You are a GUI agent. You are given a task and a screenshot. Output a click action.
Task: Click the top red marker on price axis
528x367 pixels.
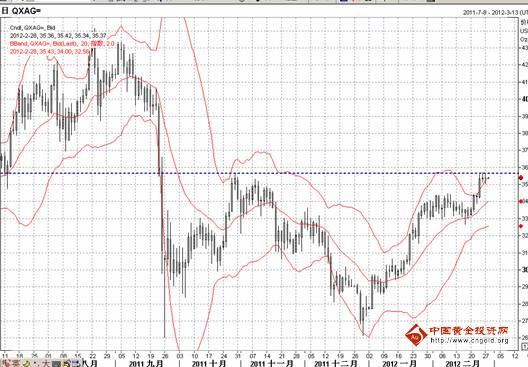click(x=521, y=177)
